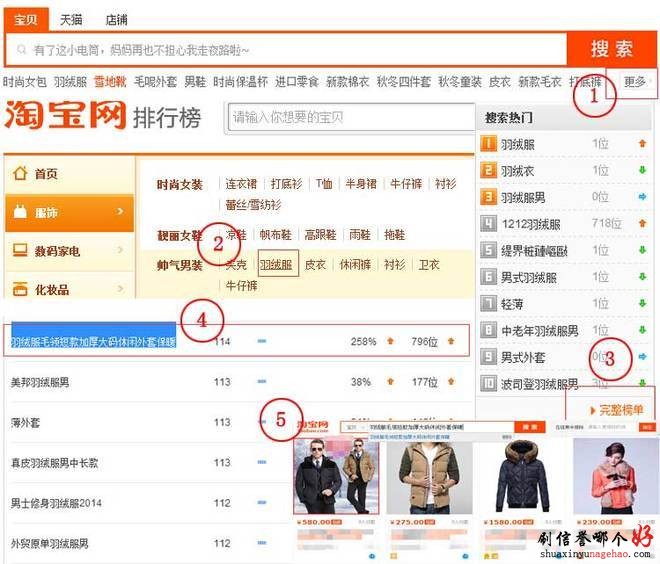This screenshot has width=660, height=564.
Task: Click the grey rank 4 badge for 1212羽绒服
Action: click(x=488, y=224)
